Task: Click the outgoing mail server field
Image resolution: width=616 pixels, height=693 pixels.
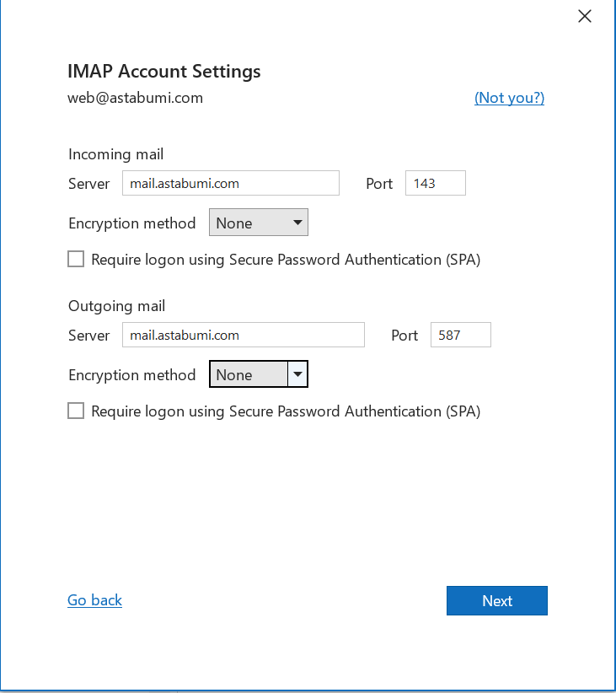Action: click(243, 335)
